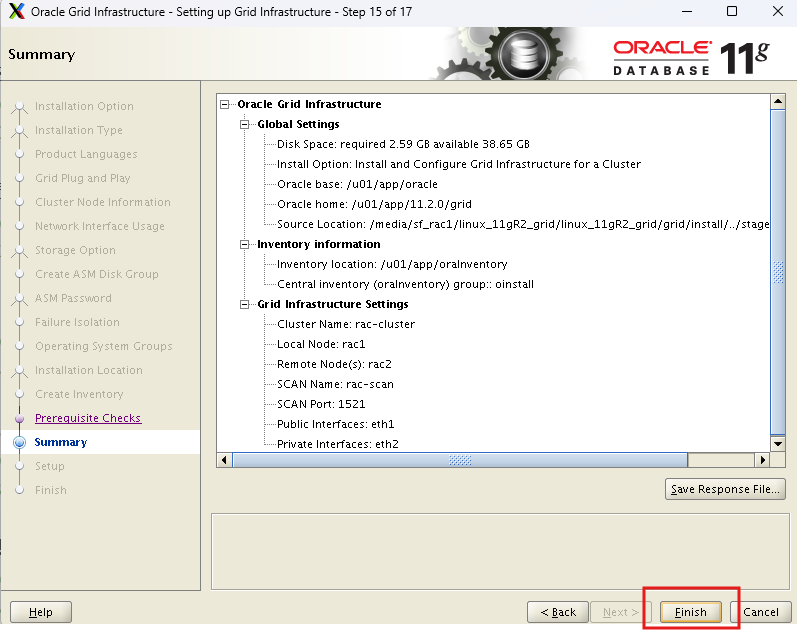The height and width of the screenshot is (630, 797).
Task: Select the Summary step in sidebar
Action: coord(60,442)
